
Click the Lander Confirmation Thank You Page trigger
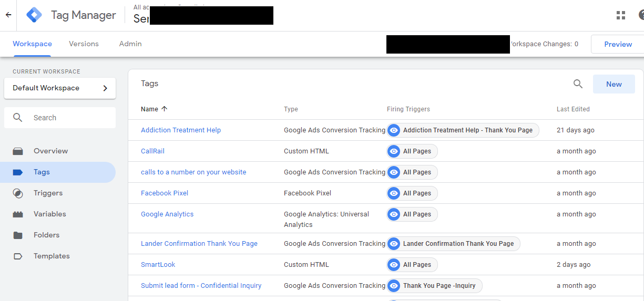(x=453, y=244)
